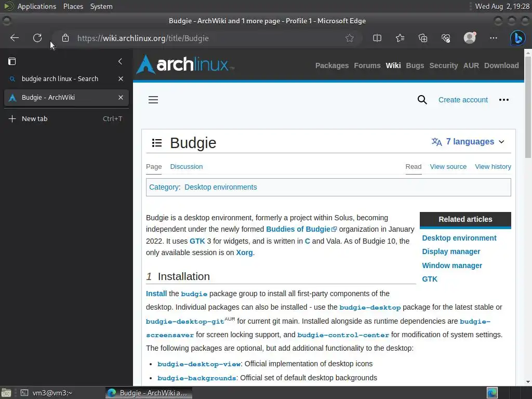This screenshot has width=532, height=399.
Task: Open Desktop environment under Related articles
Action: (459, 238)
